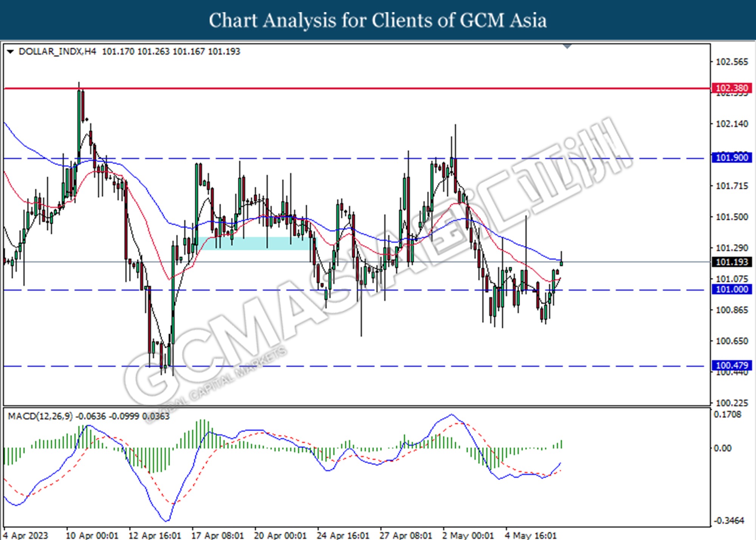756x540 pixels.
Task: Click the MACD scale value 0.1708
Action: (727, 414)
